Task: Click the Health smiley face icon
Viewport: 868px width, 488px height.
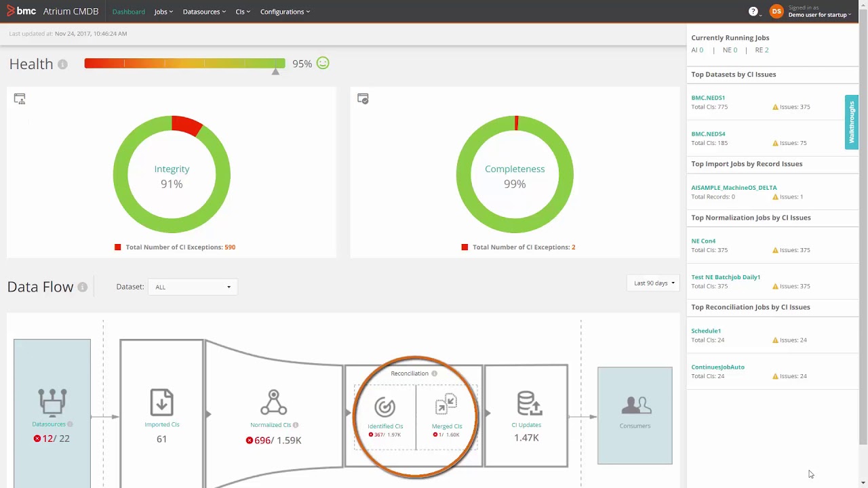Action: (323, 63)
